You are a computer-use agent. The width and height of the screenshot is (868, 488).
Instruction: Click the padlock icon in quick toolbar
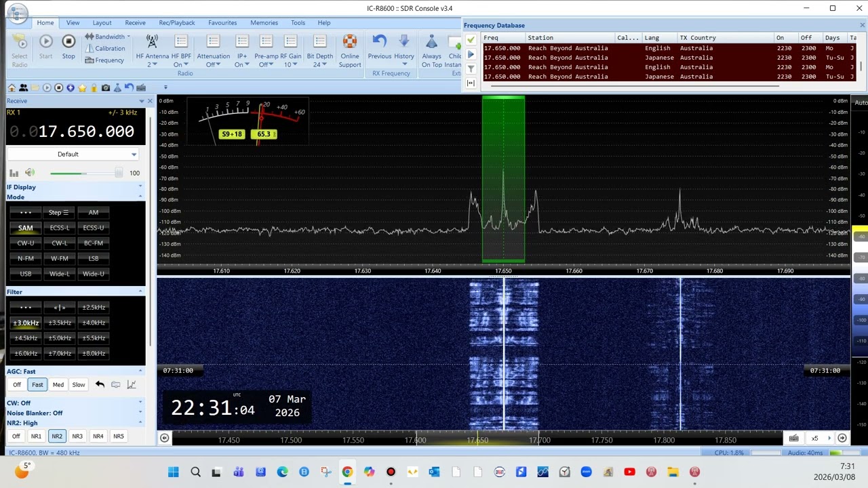94,87
